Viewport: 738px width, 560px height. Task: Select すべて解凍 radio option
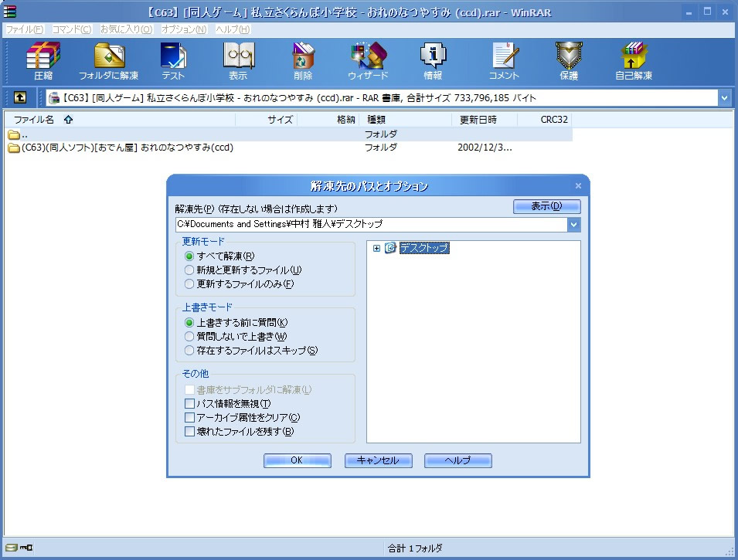pos(189,256)
